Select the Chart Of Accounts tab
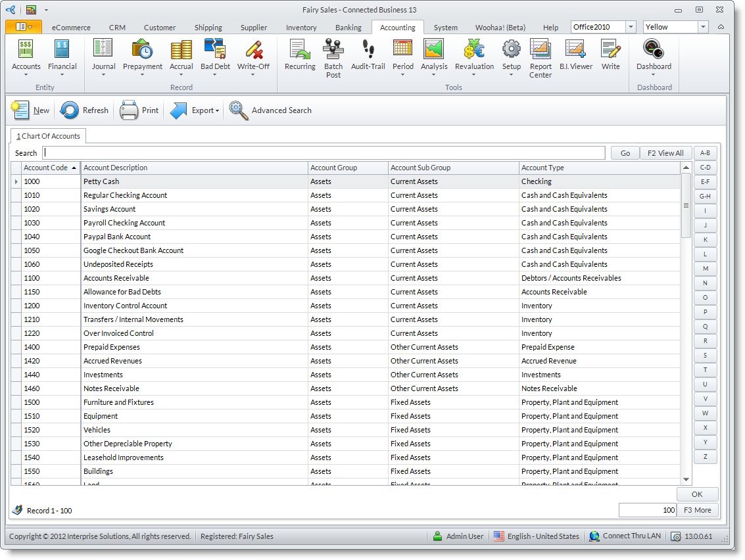 tap(48, 136)
